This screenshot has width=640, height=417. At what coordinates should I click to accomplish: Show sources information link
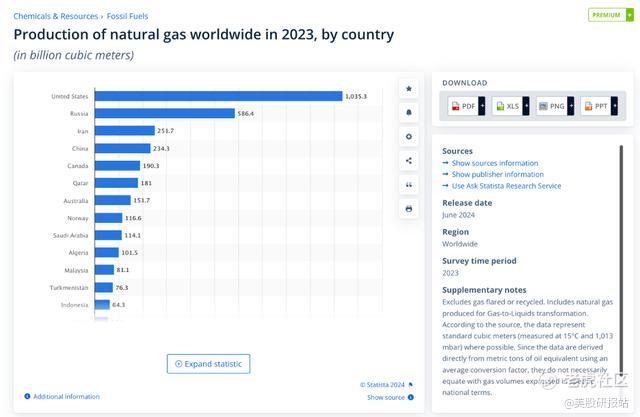(x=494, y=163)
